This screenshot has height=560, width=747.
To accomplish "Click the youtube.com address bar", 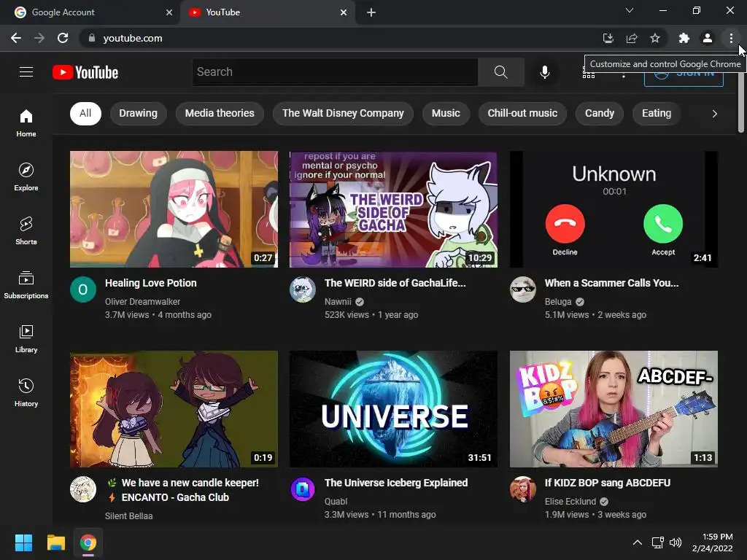I will 338,38.
